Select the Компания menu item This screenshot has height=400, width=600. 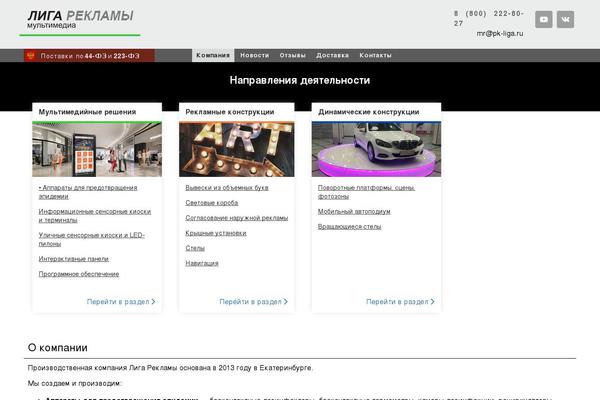tap(213, 56)
